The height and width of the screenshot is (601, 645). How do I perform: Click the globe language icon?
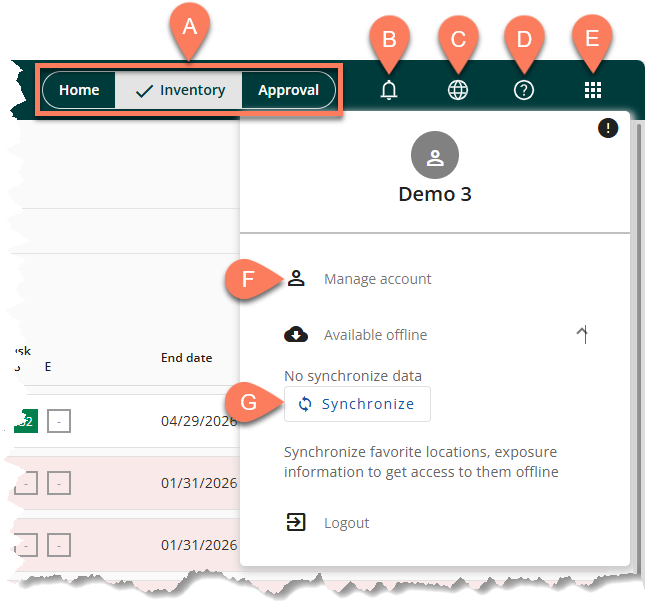(x=457, y=90)
